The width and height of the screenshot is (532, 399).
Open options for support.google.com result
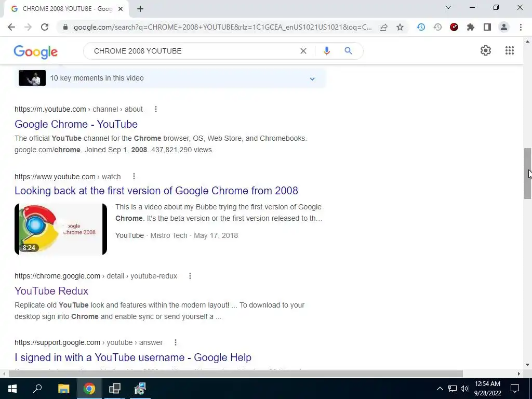point(176,342)
